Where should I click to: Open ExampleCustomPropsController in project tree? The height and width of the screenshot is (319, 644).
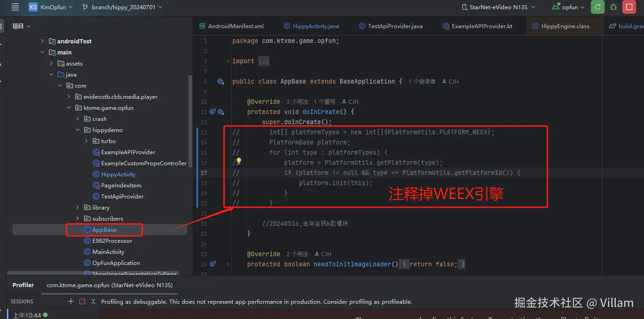(x=140, y=163)
